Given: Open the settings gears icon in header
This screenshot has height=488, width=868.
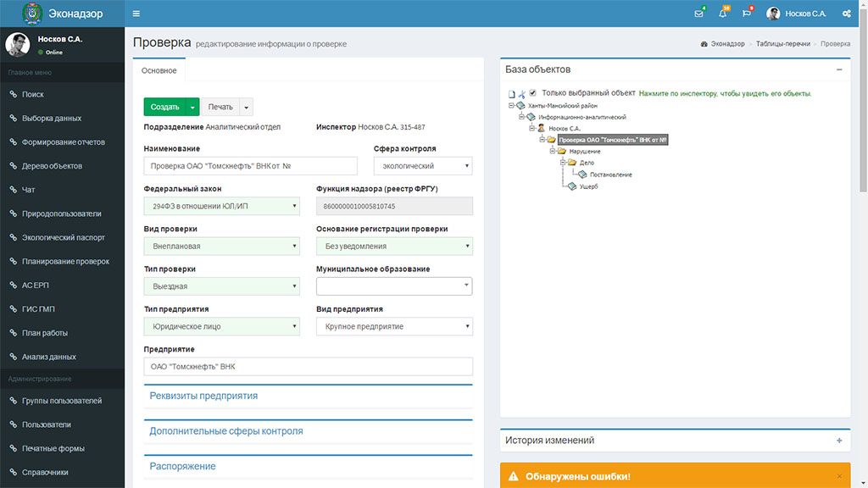Looking at the screenshot, I should coord(847,14).
